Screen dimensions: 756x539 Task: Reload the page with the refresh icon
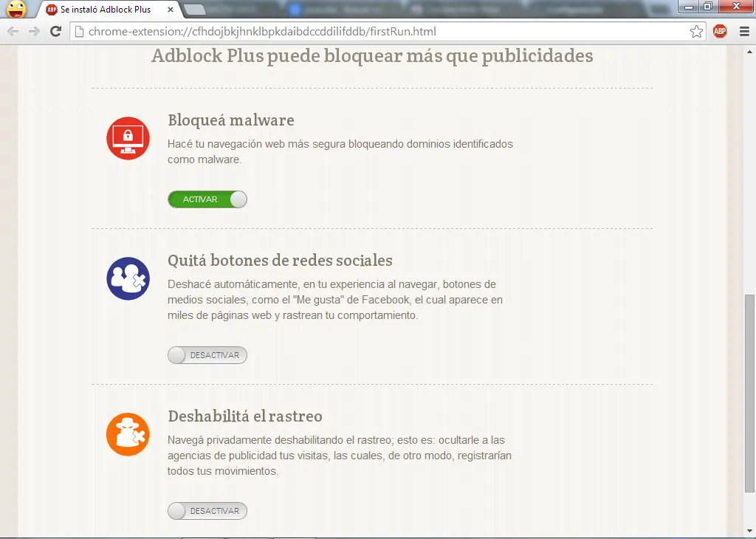tap(55, 31)
